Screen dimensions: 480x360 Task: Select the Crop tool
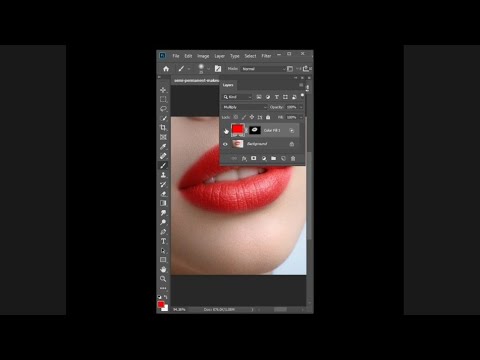pyautogui.click(x=163, y=128)
